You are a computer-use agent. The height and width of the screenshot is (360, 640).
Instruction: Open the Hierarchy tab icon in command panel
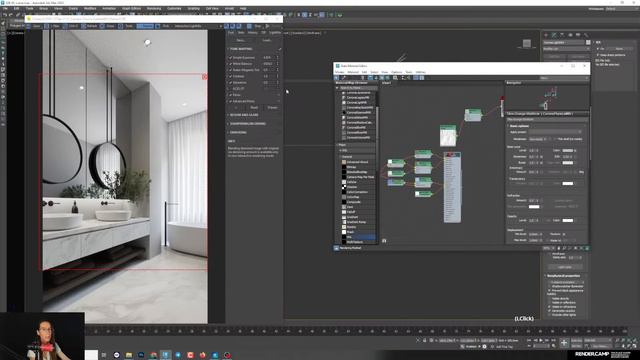[x=562, y=35]
